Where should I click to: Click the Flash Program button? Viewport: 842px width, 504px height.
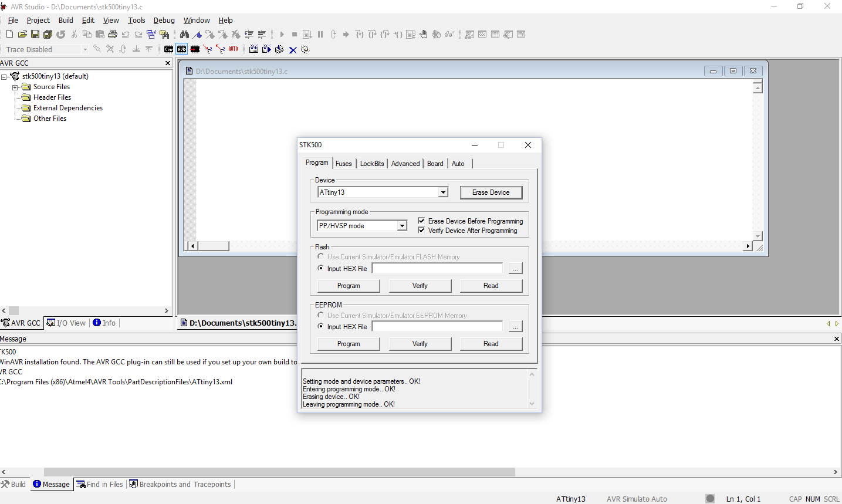349,286
